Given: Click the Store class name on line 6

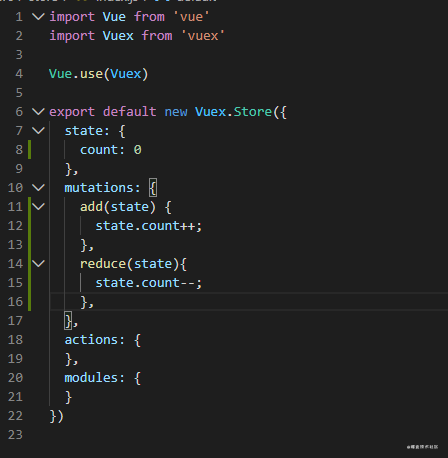Looking at the screenshot, I should (x=253, y=112).
